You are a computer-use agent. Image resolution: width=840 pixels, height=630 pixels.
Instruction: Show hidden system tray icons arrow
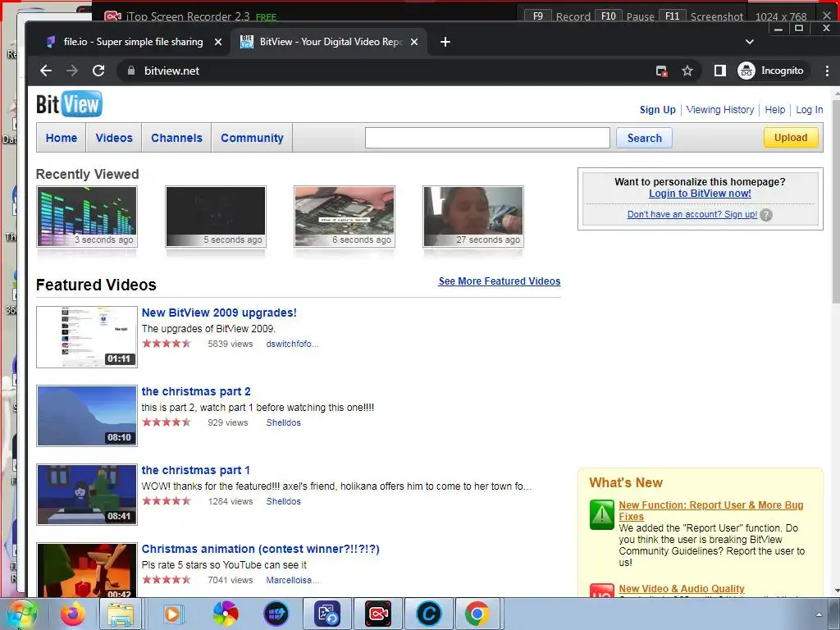click(819, 614)
